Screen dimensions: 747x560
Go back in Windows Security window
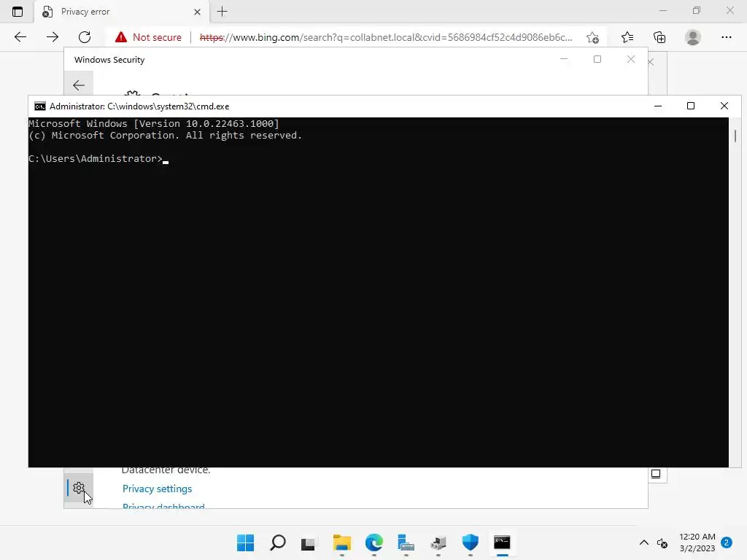pos(79,85)
